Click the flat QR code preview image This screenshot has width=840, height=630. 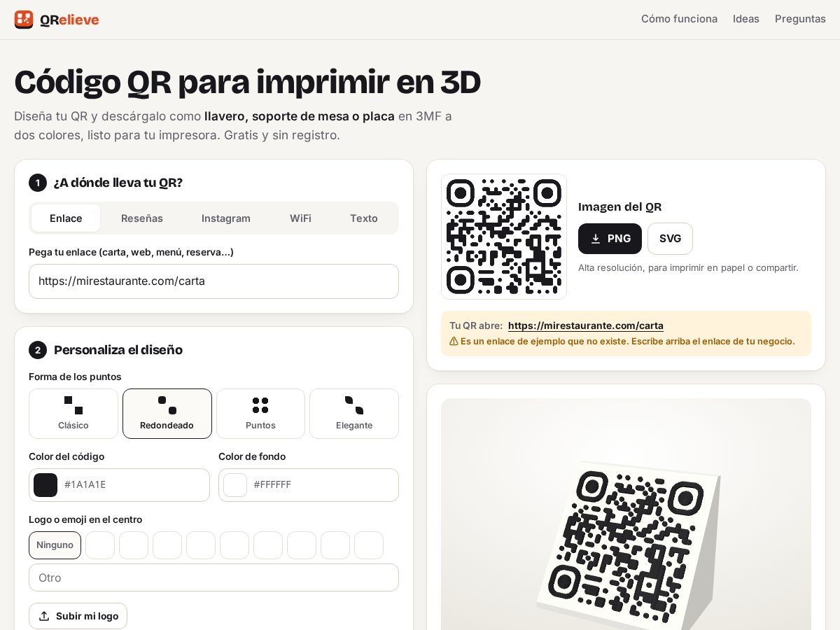coord(504,237)
